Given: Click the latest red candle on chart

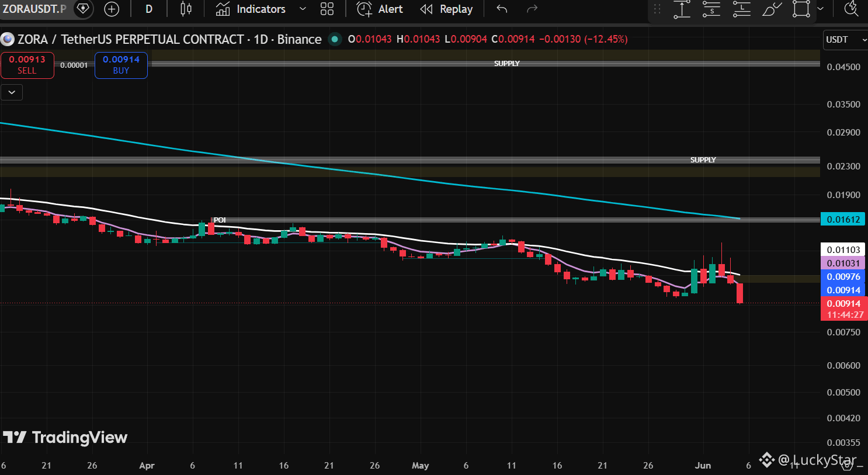Looking at the screenshot, I should pos(739,293).
